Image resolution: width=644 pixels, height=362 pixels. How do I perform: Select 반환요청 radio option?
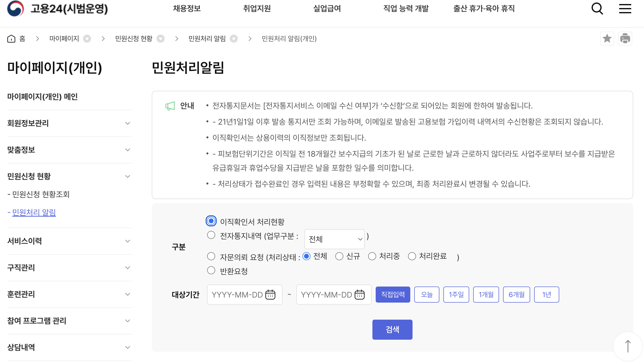(211, 270)
